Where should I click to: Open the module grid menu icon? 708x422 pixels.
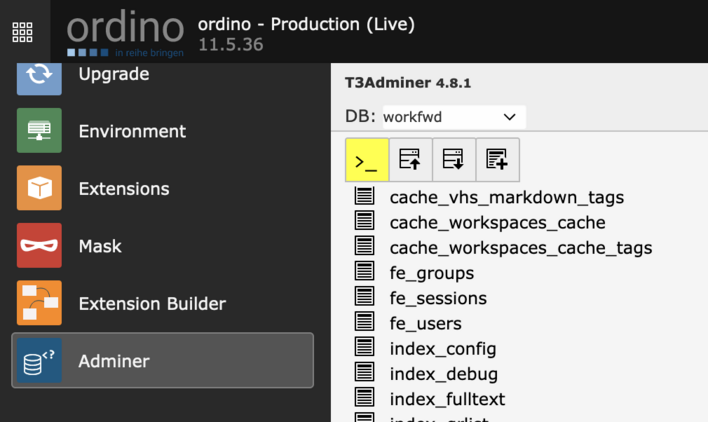coord(22,32)
